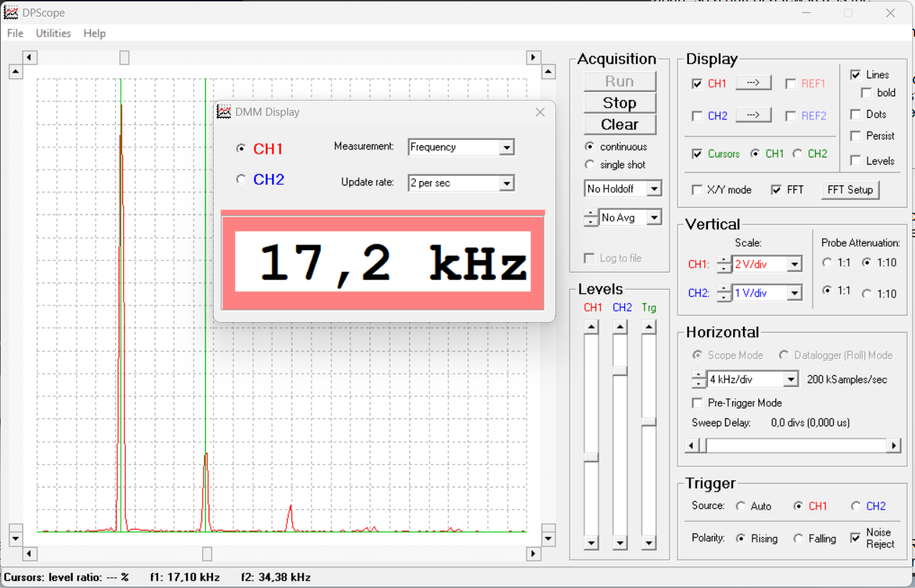
Task: Open the Help menu
Action: click(x=94, y=33)
